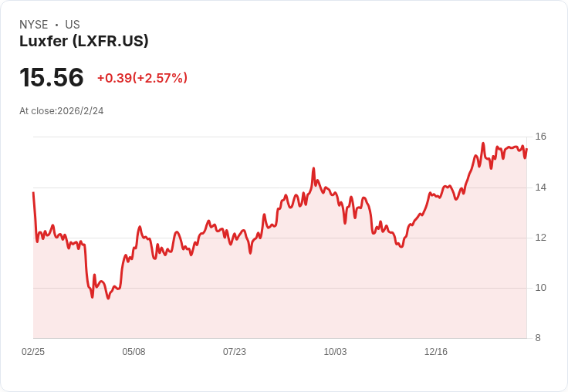Click the 02/25 date on x-axis
The width and height of the screenshot is (568, 392).
[x=33, y=352]
